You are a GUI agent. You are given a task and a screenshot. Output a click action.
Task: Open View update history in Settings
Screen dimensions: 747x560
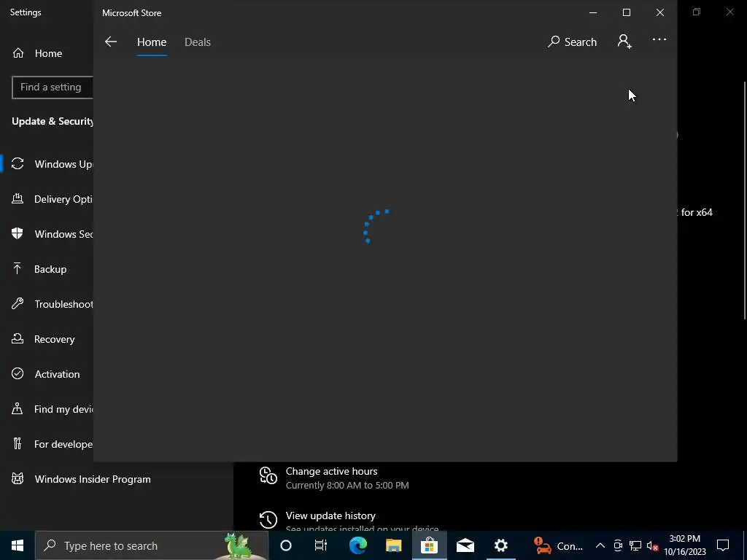[x=330, y=516]
